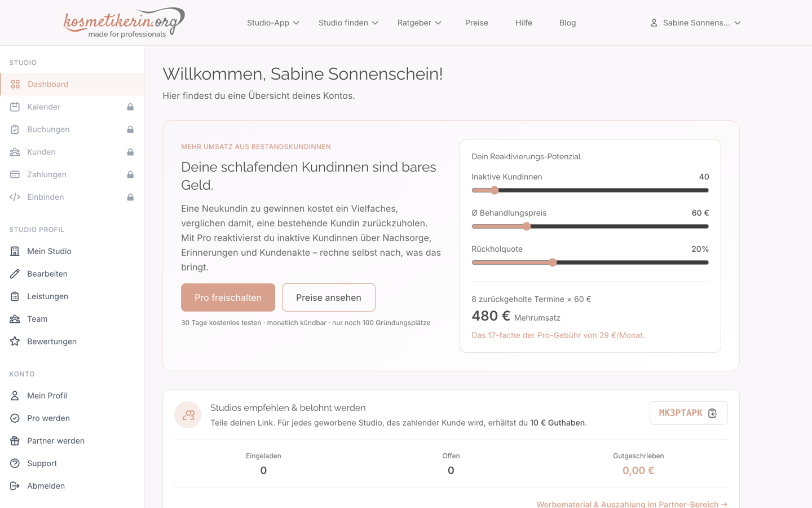The width and height of the screenshot is (812, 508).
Task: Click the user avatar icon in header
Action: [x=654, y=23]
